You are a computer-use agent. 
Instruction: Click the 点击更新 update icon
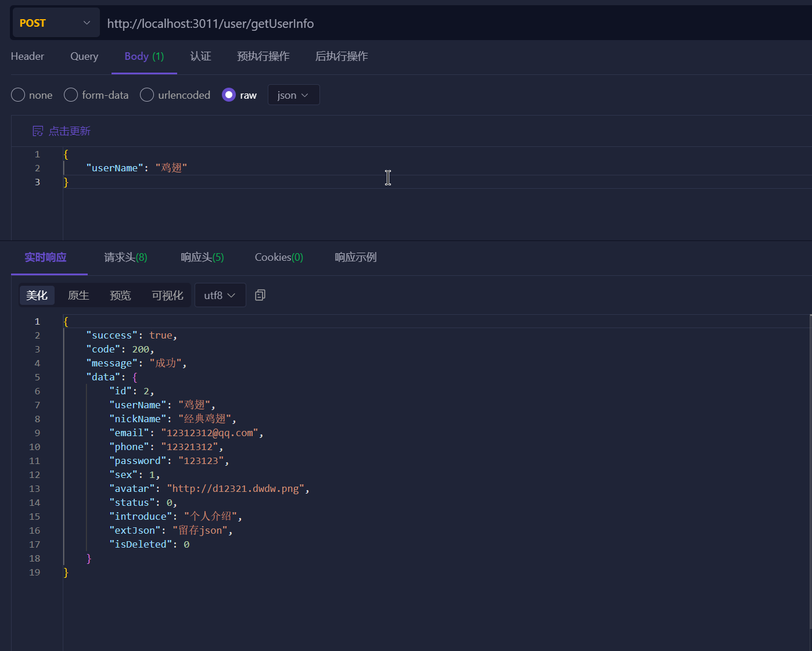[38, 131]
